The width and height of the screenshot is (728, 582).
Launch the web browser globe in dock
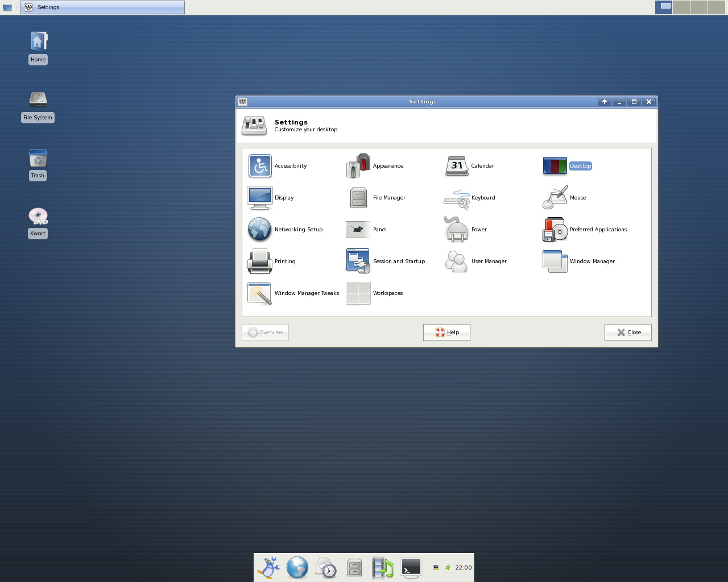tap(297, 567)
